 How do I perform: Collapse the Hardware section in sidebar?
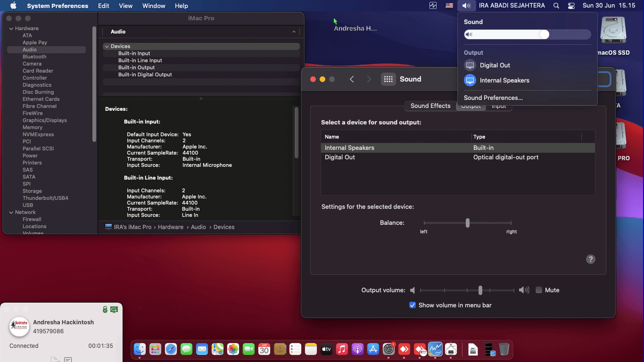coord(11,28)
